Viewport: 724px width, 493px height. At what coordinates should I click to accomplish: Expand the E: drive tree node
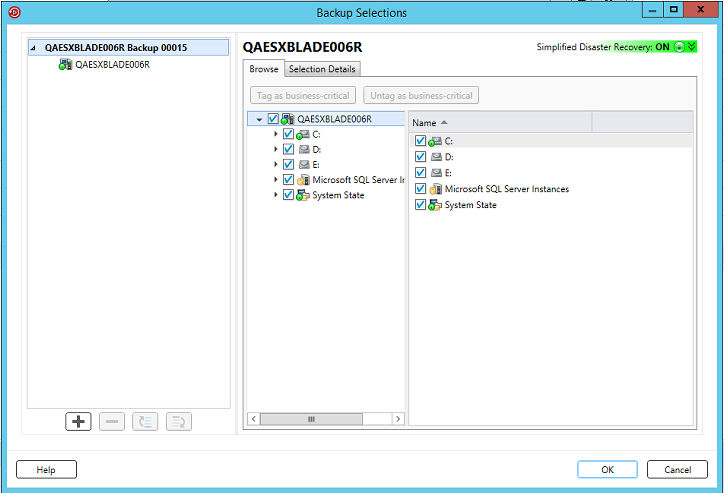pos(275,165)
